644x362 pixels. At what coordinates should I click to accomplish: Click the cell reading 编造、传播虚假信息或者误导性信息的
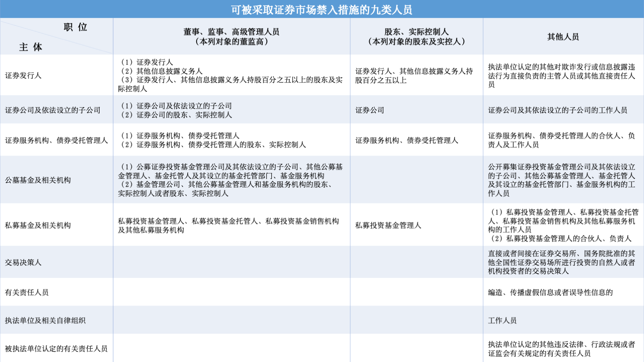(550, 293)
